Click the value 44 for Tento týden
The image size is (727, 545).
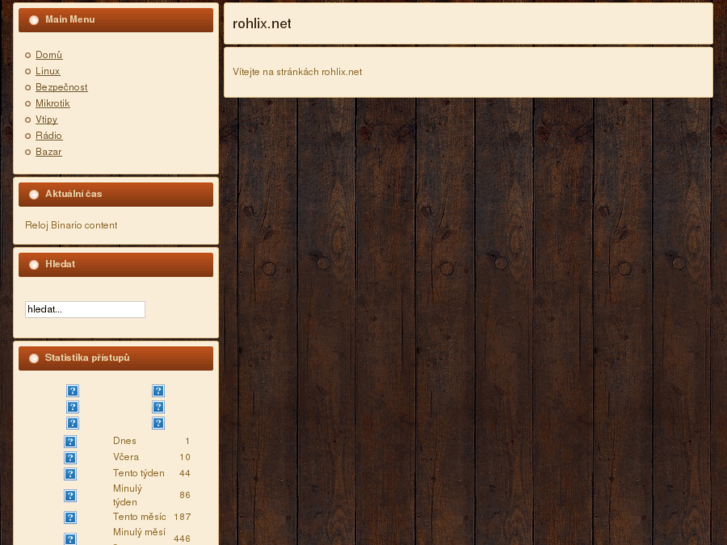click(x=185, y=473)
